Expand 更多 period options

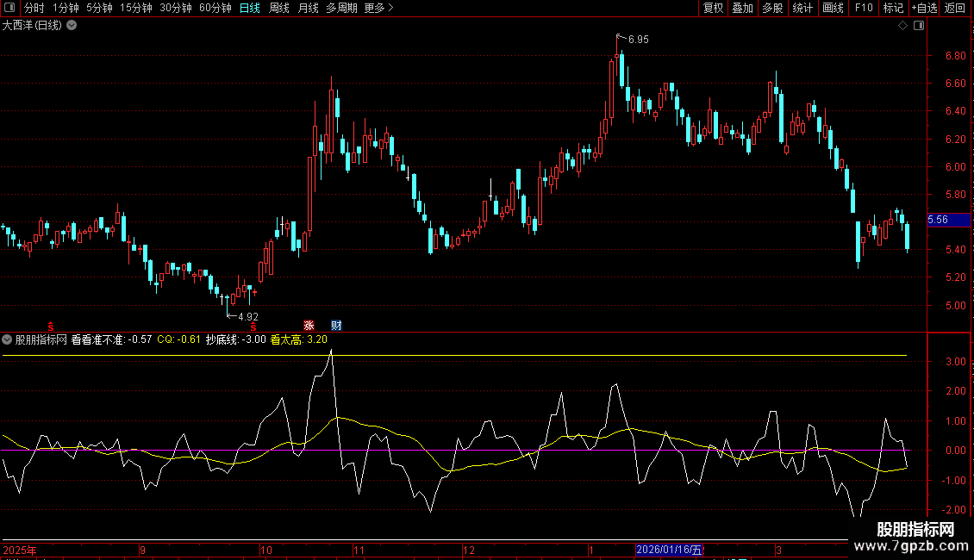coord(379,8)
